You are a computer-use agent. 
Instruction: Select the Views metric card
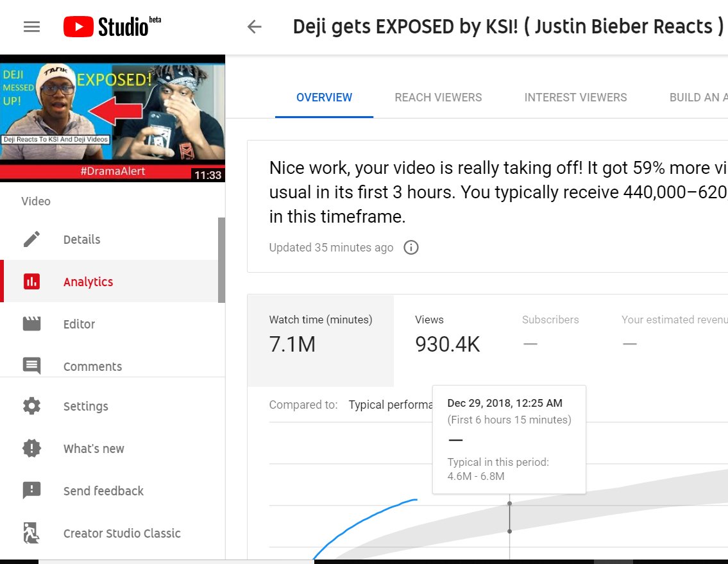point(447,341)
